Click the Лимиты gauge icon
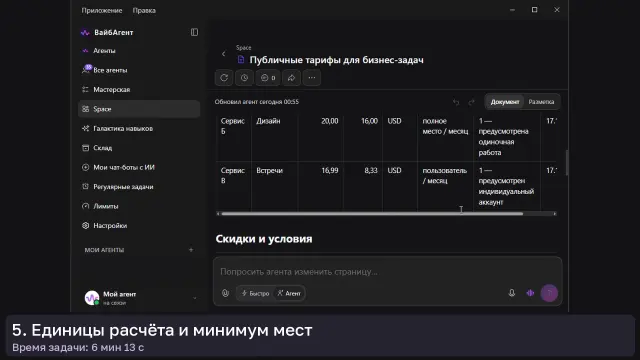The image size is (640, 360). (85, 206)
